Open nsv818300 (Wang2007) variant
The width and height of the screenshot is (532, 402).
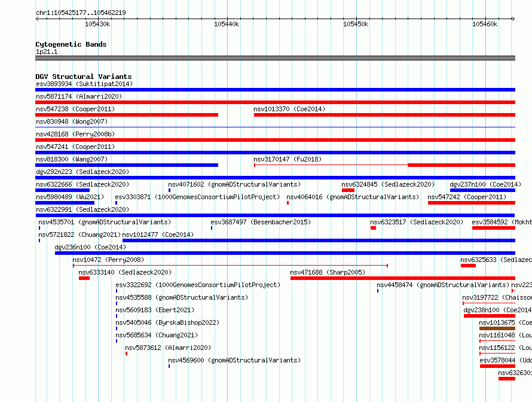pyautogui.click(x=72, y=159)
